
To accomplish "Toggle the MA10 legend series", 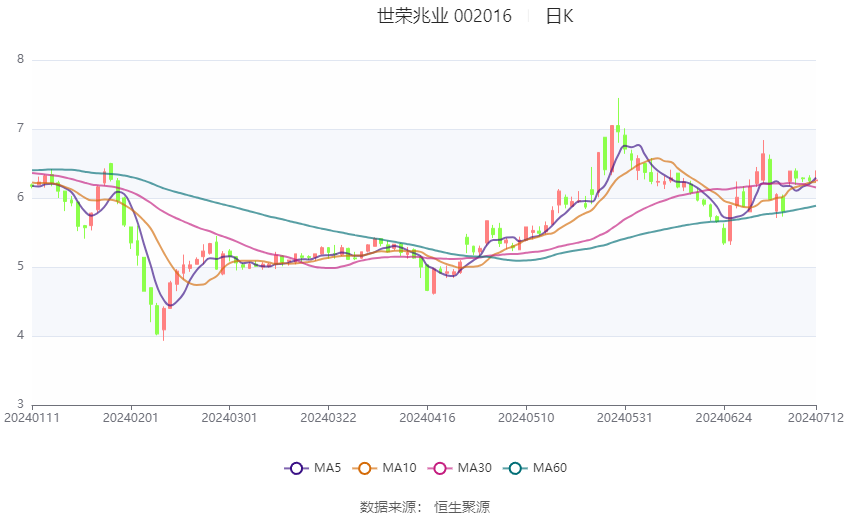I will pos(384,468).
